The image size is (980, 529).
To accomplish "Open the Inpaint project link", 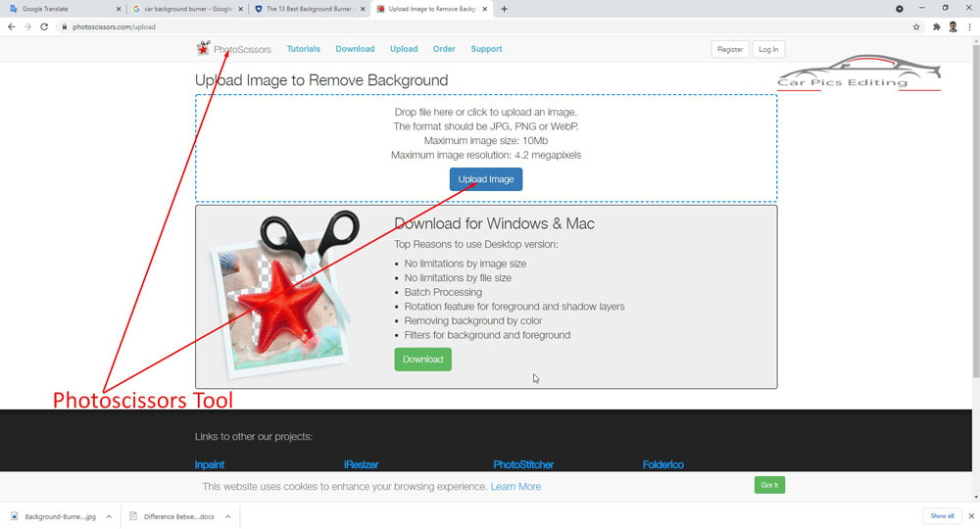I will pyautogui.click(x=210, y=464).
